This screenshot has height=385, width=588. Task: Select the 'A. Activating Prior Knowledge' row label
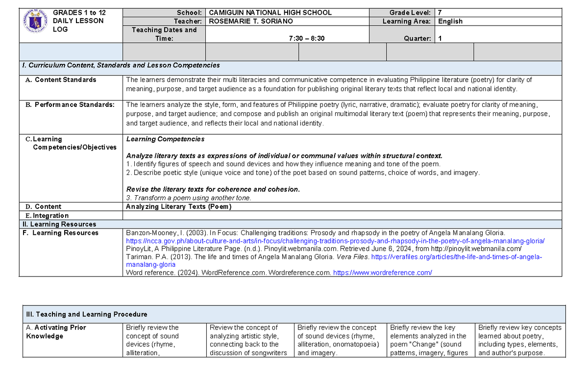56,332
